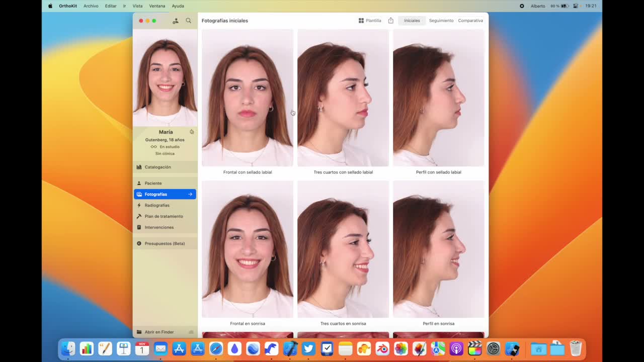Go to Plan de tratamiento
This screenshot has width=644, height=362.
tap(165, 216)
